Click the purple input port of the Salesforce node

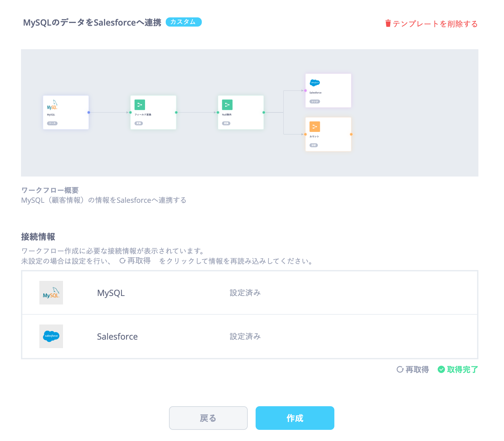pos(305,91)
